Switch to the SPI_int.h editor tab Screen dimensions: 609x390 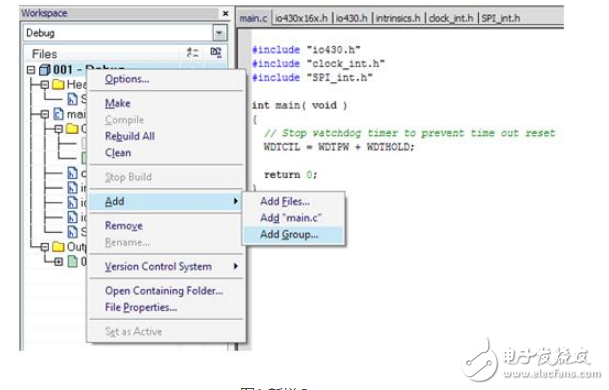(x=501, y=18)
